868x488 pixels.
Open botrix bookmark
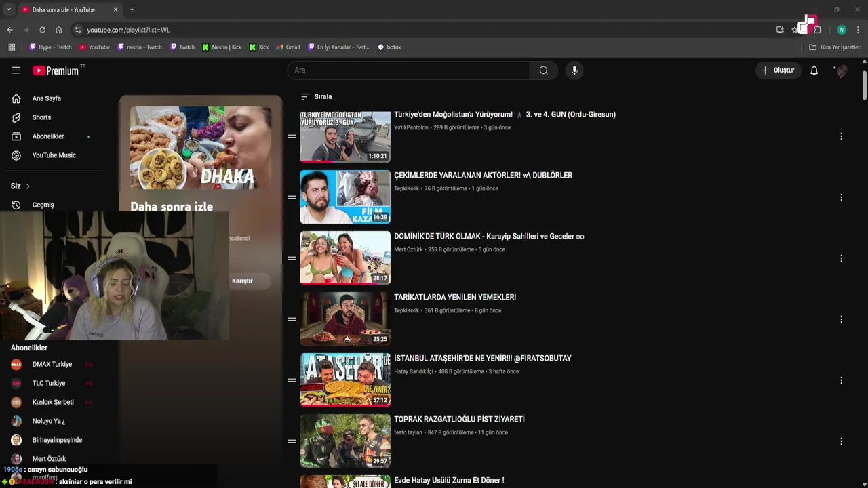click(389, 47)
